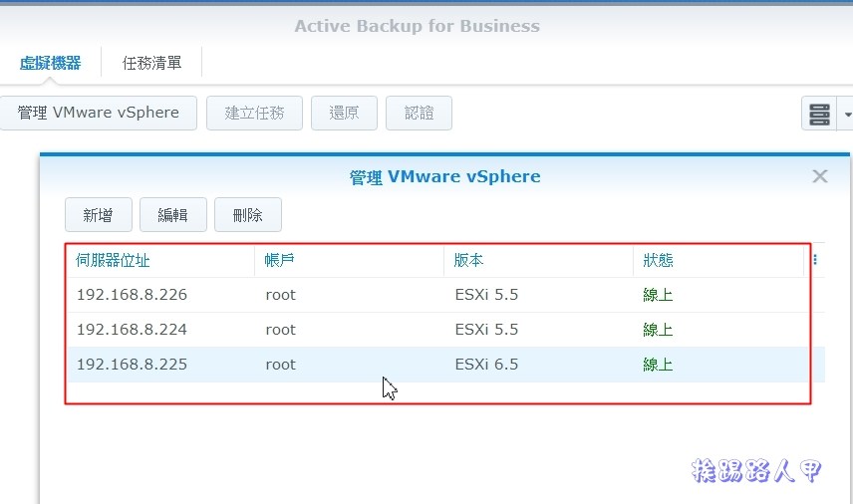The width and height of the screenshot is (853, 504).
Task: Click ESXi 5.5 cell for 192.168.8.224
Action: [486, 330]
